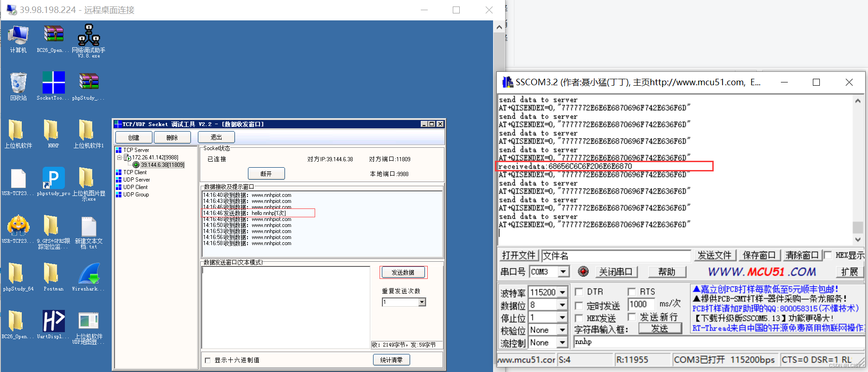
Task: Open the NNHP folder icon
Action: 51,130
